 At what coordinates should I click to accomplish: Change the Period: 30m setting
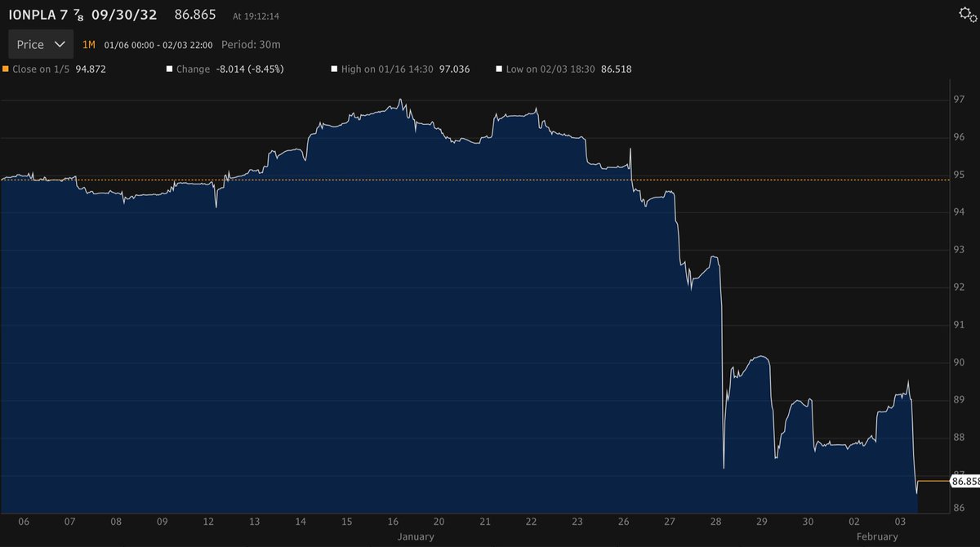pos(251,44)
